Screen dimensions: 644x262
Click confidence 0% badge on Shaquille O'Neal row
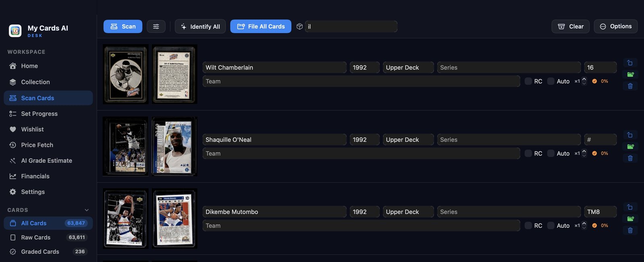pyautogui.click(x=600, y=153)
